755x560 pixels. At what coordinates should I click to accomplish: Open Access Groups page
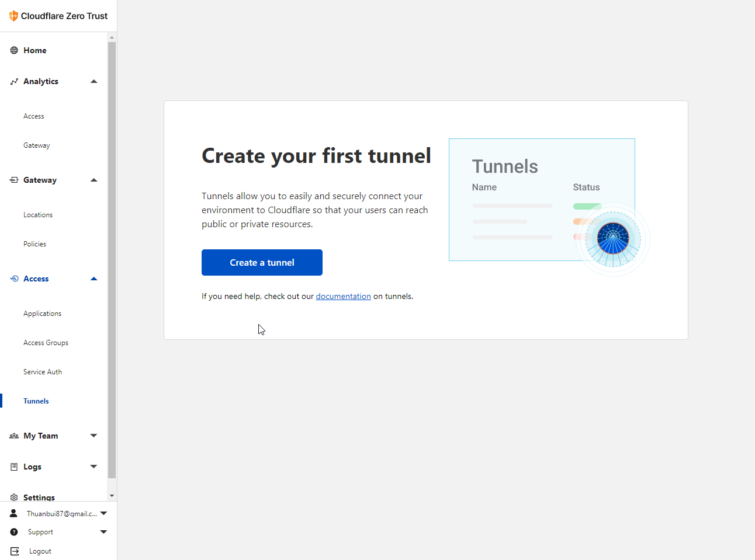point(46,343)
